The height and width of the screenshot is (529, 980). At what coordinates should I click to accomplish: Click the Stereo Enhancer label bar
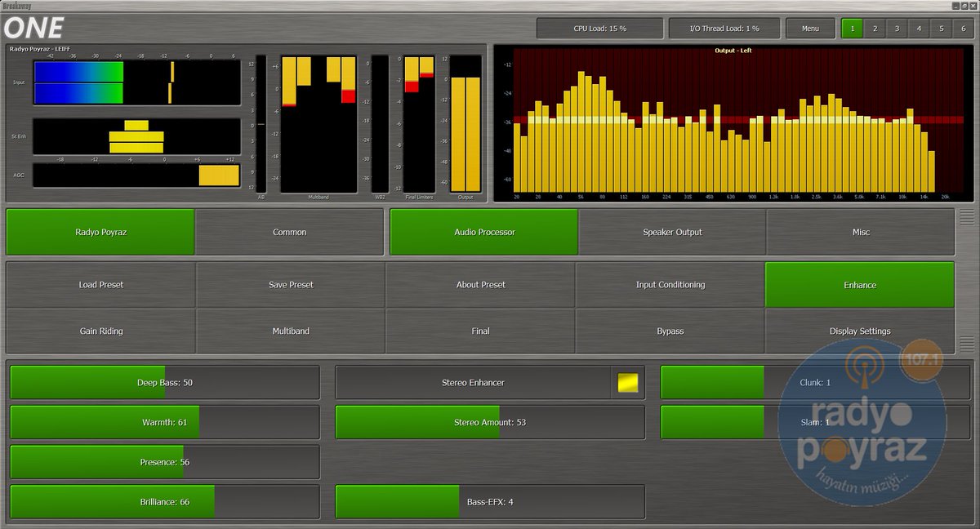[x=473, y=382]
